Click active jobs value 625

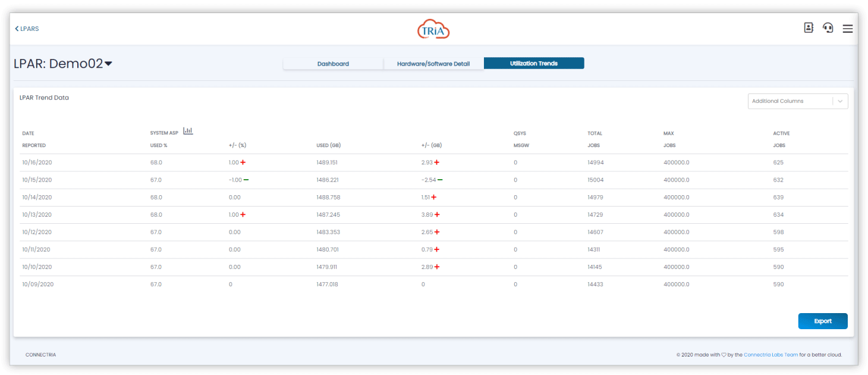tap(778, 162)
